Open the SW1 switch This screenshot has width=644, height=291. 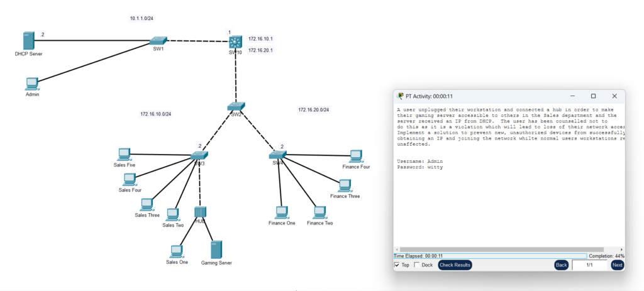point(159,41)
